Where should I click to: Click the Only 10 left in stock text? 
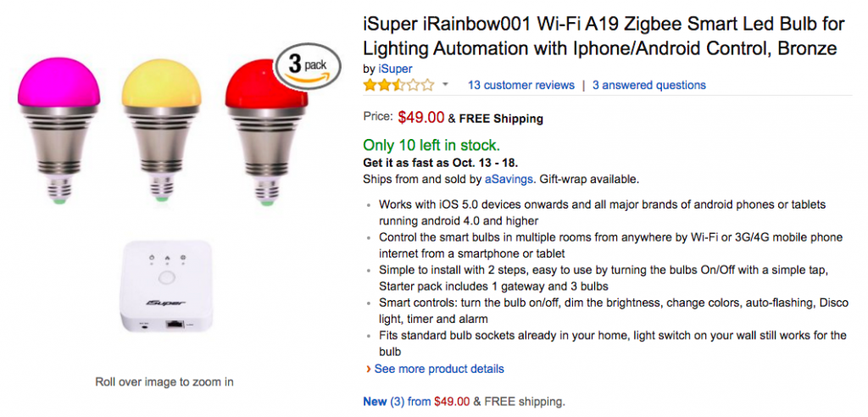point(431,144)
